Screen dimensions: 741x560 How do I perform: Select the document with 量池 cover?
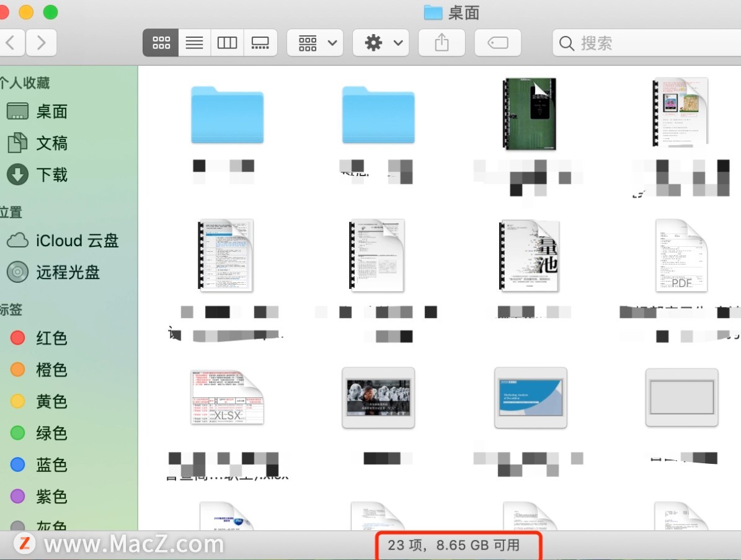[530, 255]
